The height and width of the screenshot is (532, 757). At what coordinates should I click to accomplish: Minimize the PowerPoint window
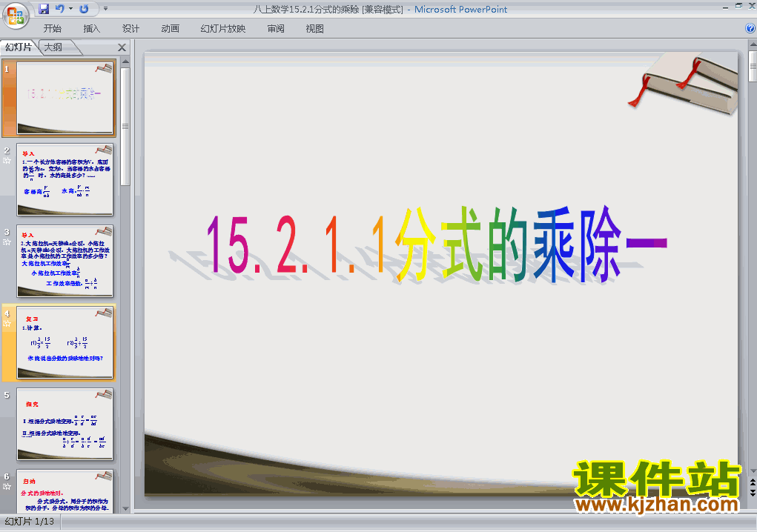[725, 7]
